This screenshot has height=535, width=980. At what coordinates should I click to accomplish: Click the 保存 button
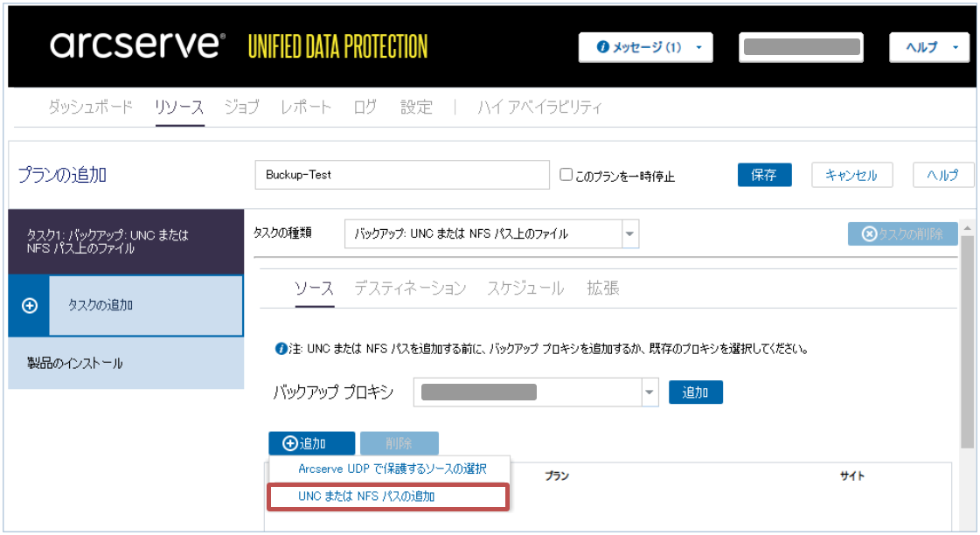pos(764,175)
